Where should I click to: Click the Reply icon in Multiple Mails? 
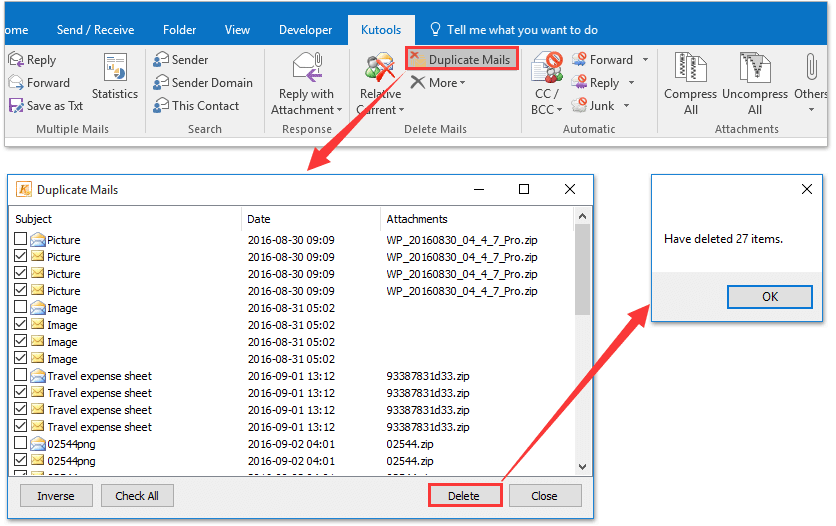pyautogui.click(x=17, y=60)
